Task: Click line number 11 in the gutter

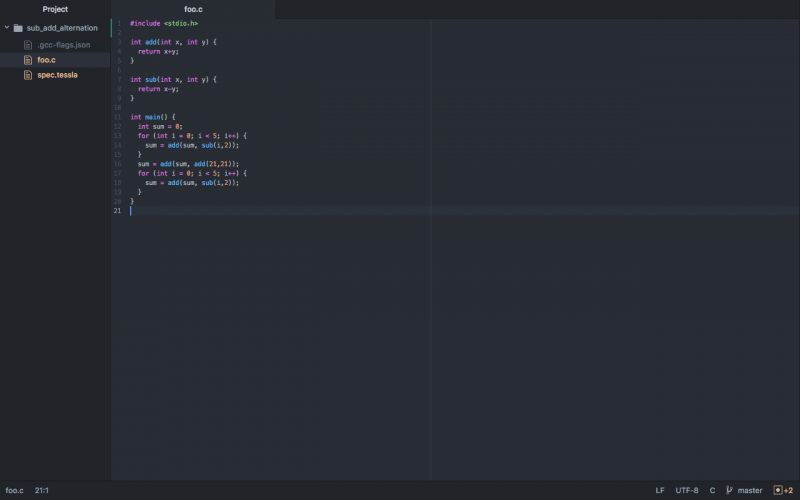Action: [118, 117]
